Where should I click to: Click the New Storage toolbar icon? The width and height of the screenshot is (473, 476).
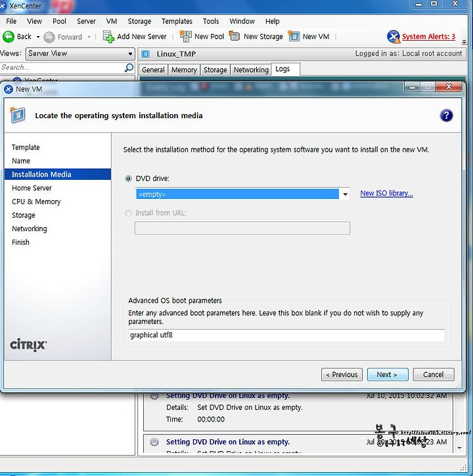pos(235,36)
